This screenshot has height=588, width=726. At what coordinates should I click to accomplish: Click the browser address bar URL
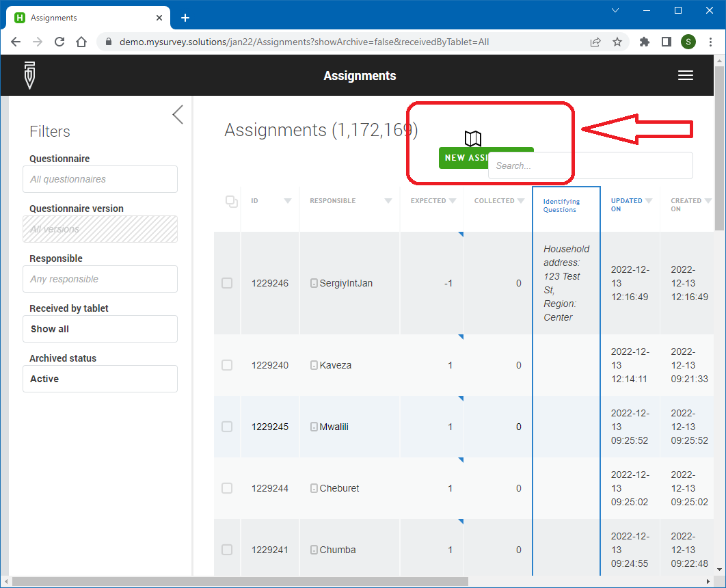point(304,42)
